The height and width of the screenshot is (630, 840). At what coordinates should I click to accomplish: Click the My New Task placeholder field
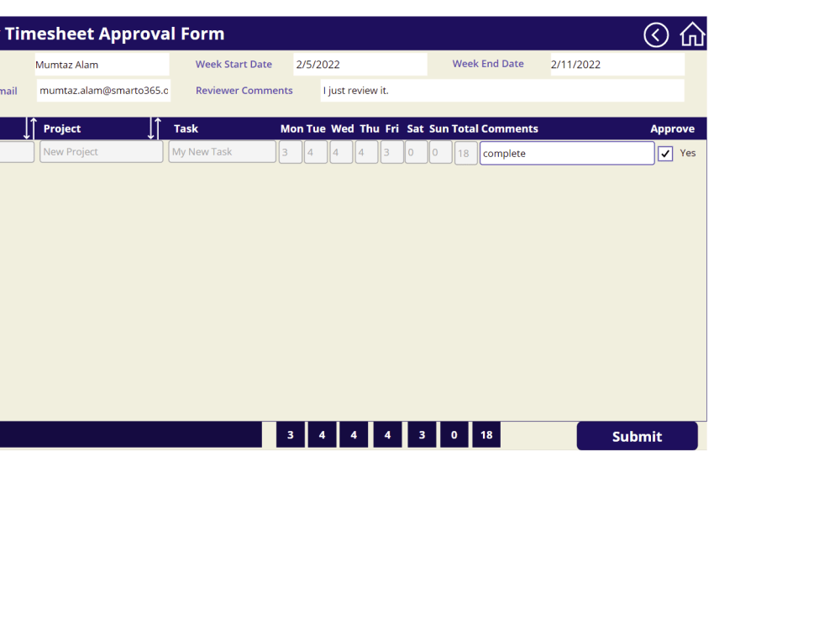pyautogui.click(x=222, y=151)
